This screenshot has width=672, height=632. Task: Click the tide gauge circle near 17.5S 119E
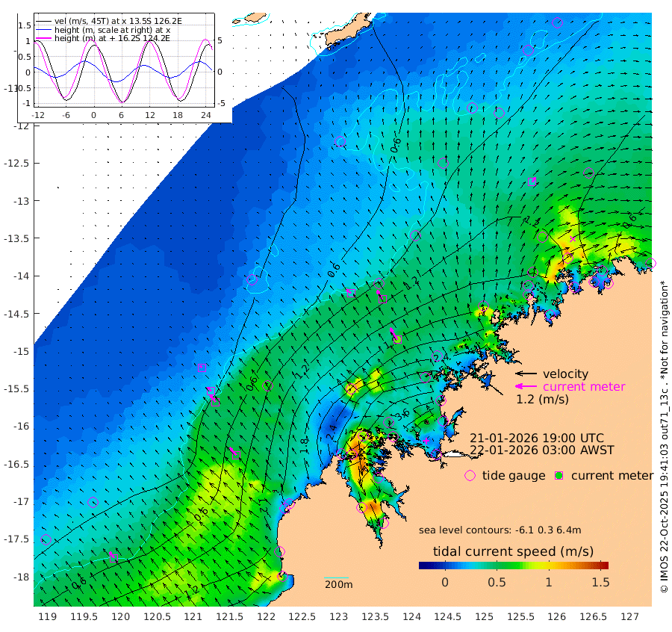click(x=46, y=540)
